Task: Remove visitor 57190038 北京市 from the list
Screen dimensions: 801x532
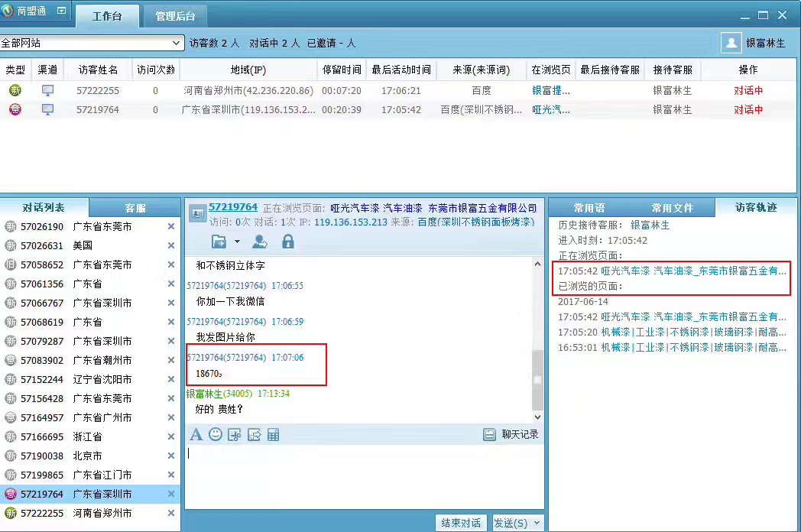Action: coord(170,456)
